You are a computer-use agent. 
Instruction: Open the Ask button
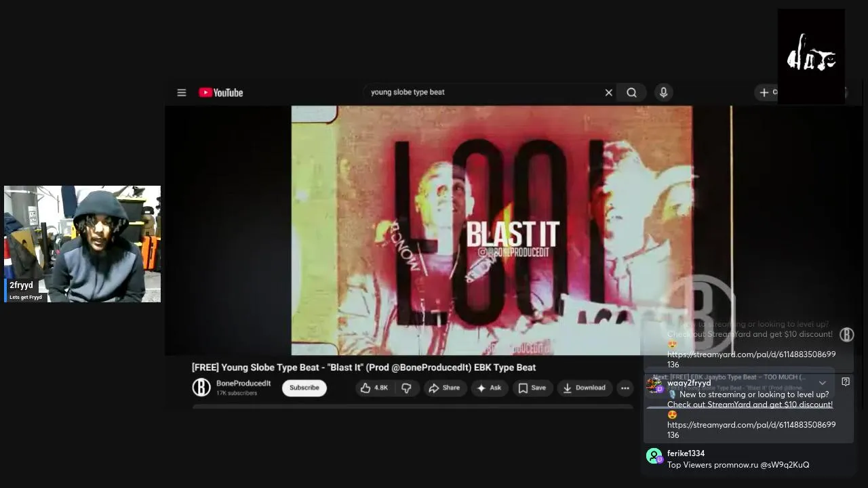click(x=490, y=388)
